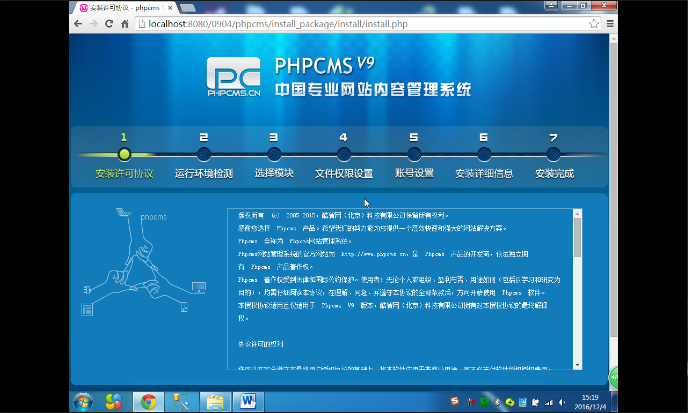Click the browser forward arrow
Screen dimensions: 688x413
pos(93,24)
